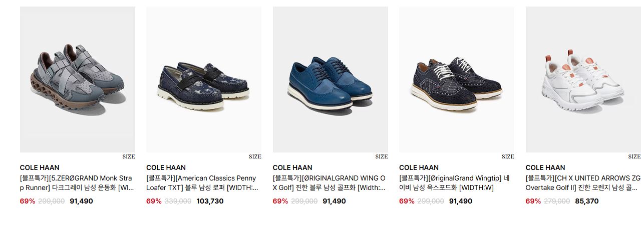Screen dimensions: 644x231
Task: Click COLE HAAN brand above Monk Strap Runner
Action: tap(40, 167)
